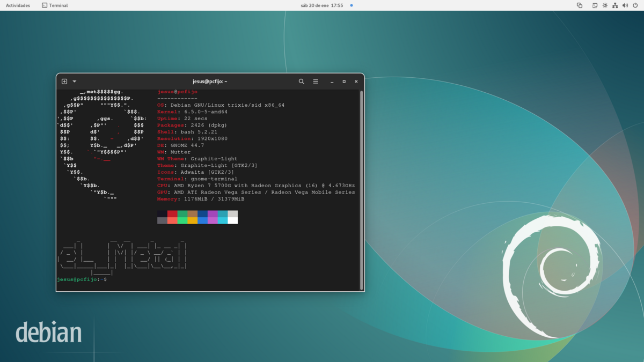Image resolution: width=644 pixels, height=362 pixels.
Task: Click the Actividades button
Action: coord(18,5)
